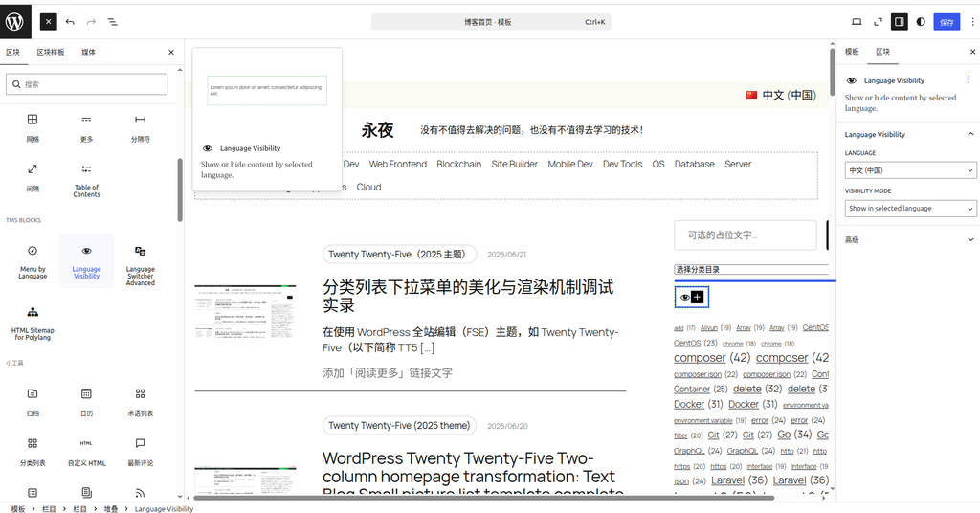Image resolution: width=980 pixels, height=513 pixels.
Task: Insert the HTML Sitemap for Polylang block
Action: coord(33,323)
